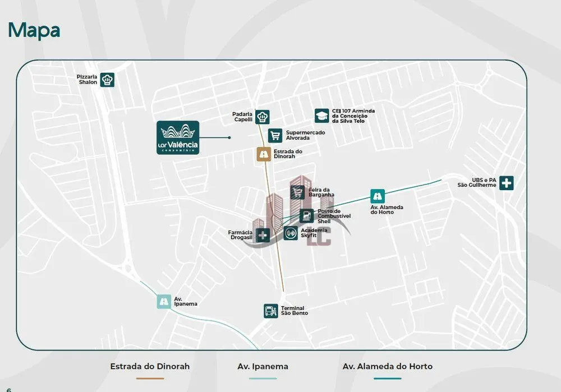561x392 pixels.
Task: Select the CEI 107 graduation cap icon
Action: pos(321,116)
